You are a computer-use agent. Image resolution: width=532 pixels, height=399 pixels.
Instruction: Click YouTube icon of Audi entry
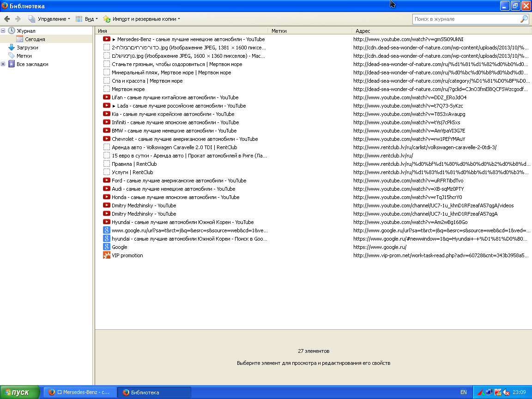(107, 188)
